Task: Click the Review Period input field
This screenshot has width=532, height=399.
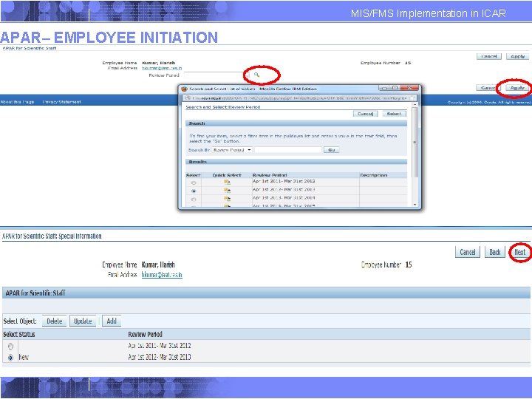Action: (x=216, y=75)
